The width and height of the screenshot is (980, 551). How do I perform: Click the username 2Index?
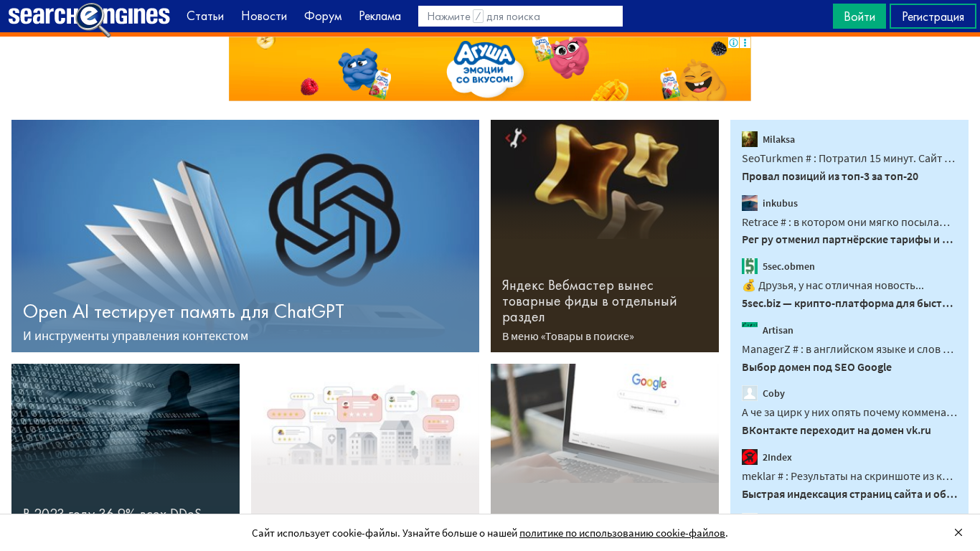click(777, 457)
